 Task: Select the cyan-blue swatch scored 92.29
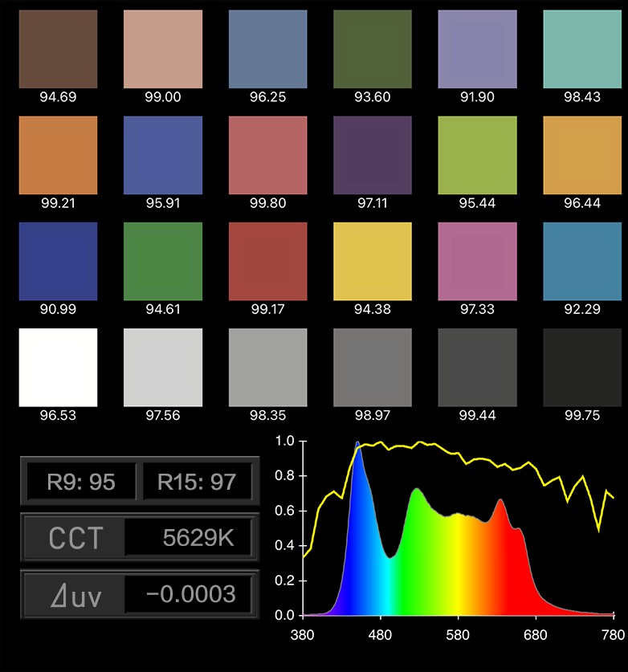(582, 262)
